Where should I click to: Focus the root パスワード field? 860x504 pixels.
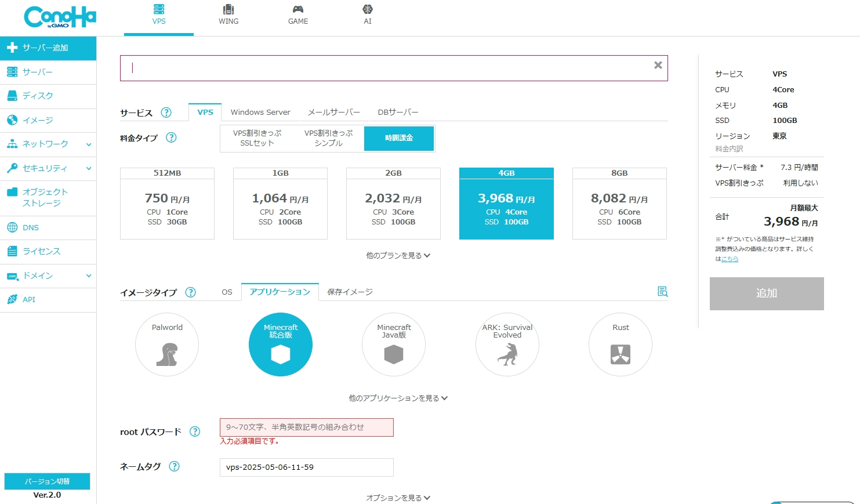[307, 427]
